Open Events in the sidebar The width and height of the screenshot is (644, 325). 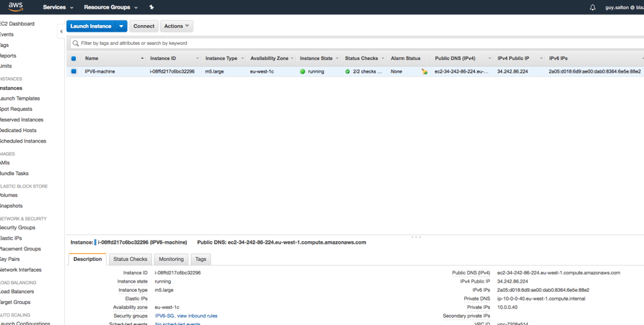point(7,34)
